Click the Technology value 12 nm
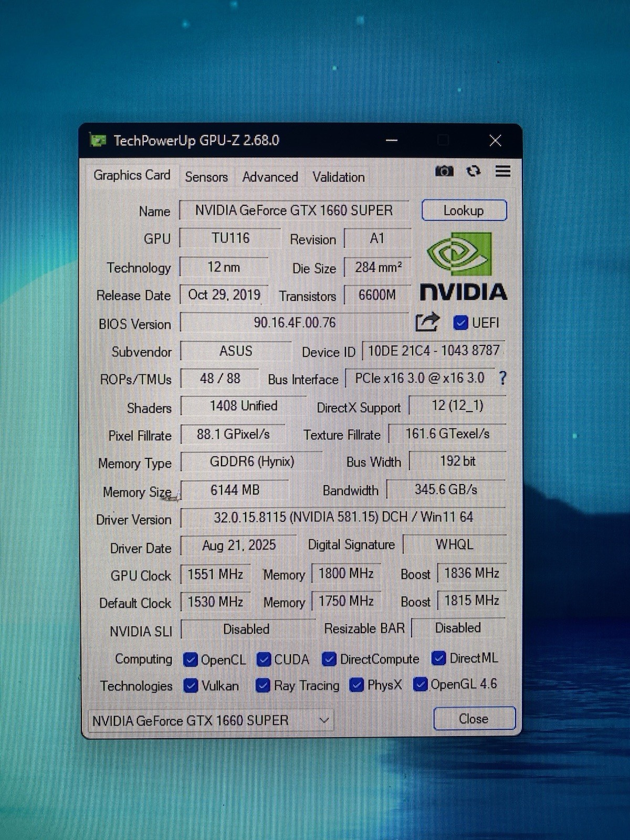Viewport: 630px width, 840px height. [224, 267]
